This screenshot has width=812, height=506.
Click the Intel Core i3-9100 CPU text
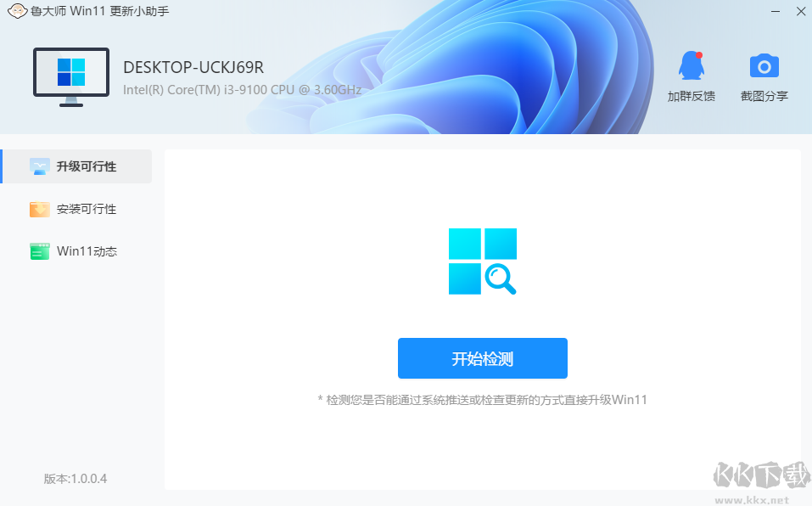242,90
